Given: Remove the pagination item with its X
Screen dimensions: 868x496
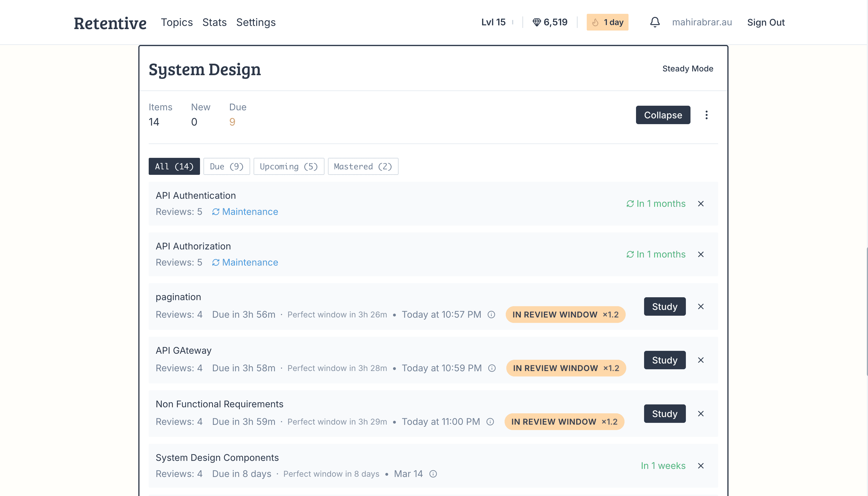Looking at the screenshot, I should point(701,306).
